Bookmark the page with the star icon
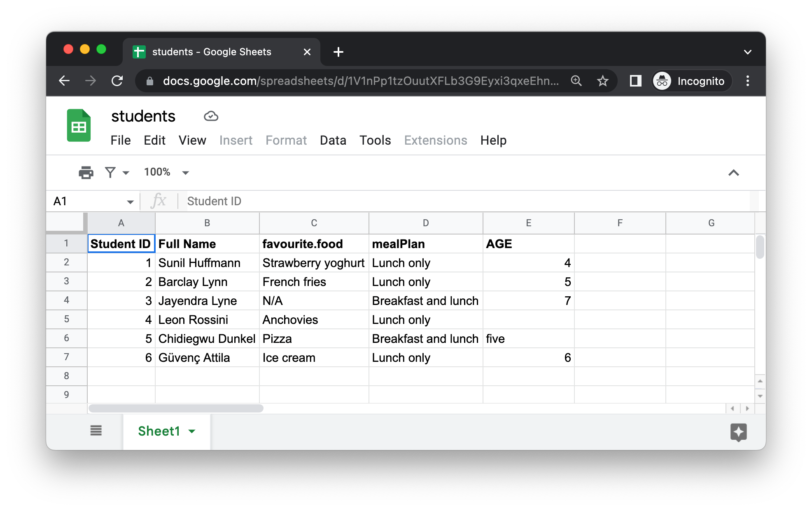 [602, 81]
